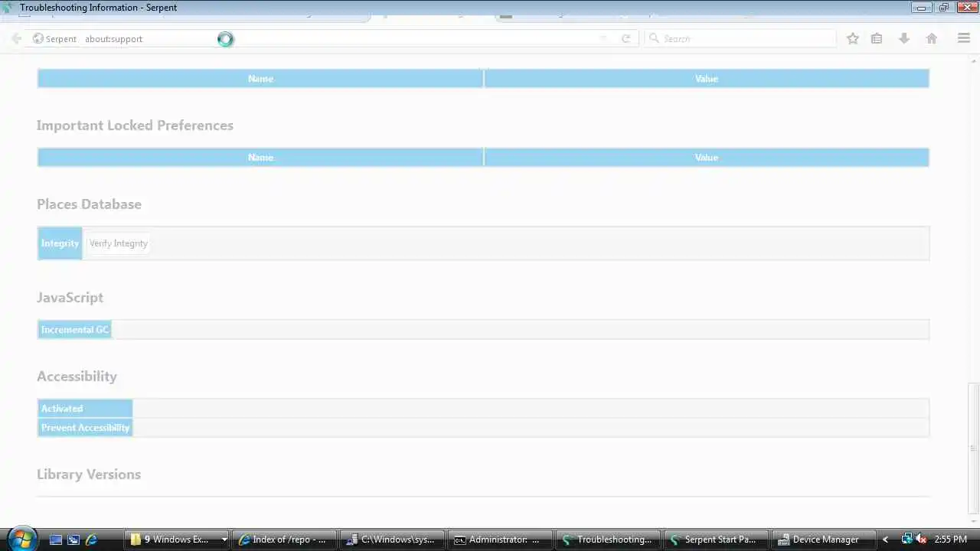
Task: Click the JavaScript section heading
Action: pyautogui.click(x=70, y=298)
